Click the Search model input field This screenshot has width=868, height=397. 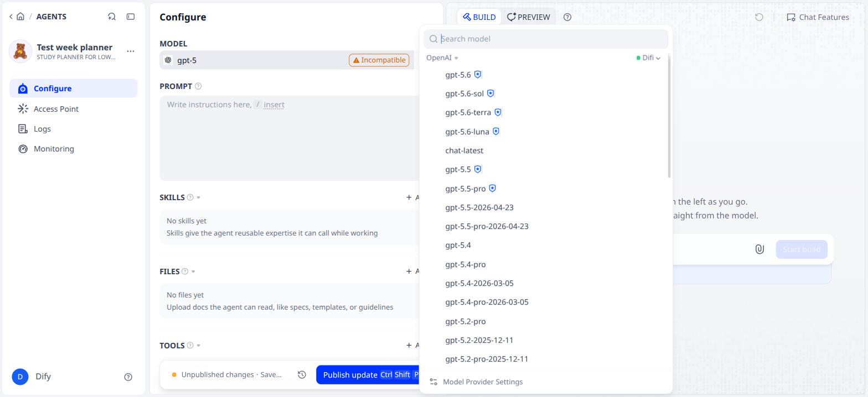546,39
